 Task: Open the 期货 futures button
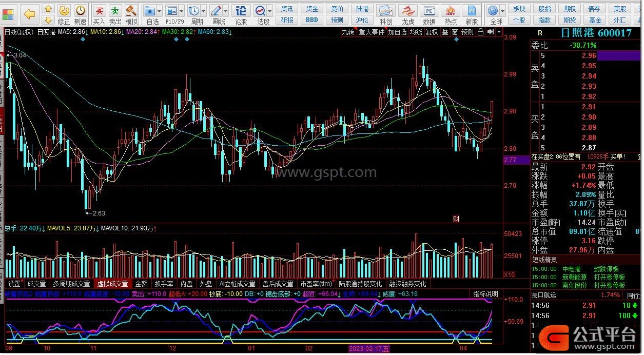[x=570, y=20]
